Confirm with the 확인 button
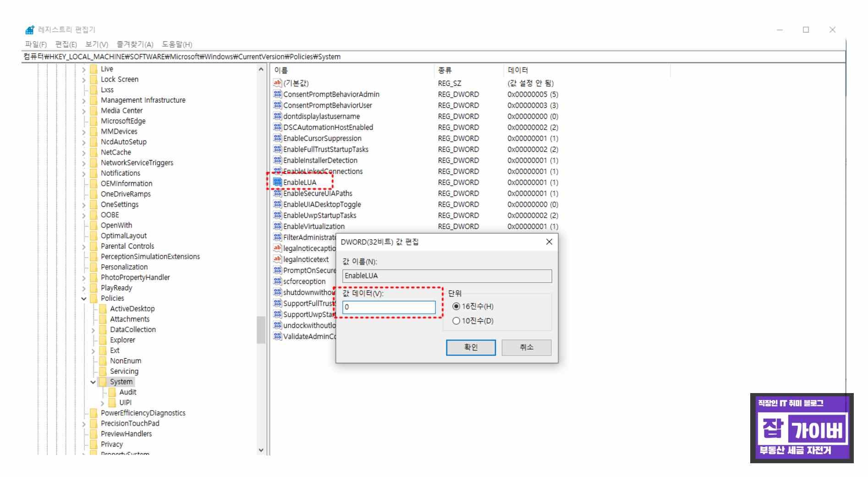868x477 pixels. tap(471, 347)
